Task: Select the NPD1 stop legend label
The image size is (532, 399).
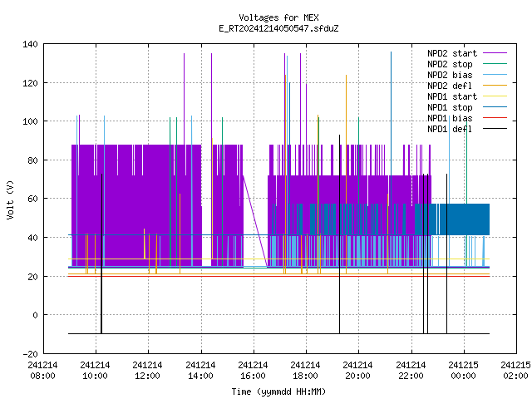Action: [450, 107]
